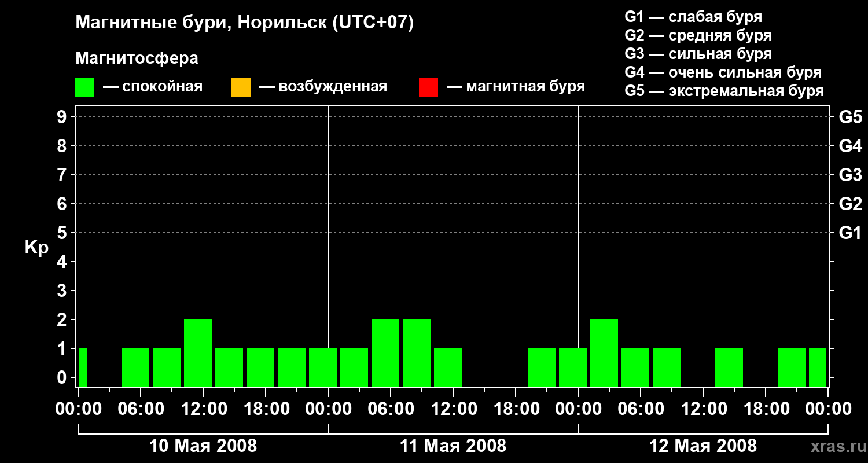Click the 'G3' label on the right axis
This screenshot has height=463, width=868.
(x=851, y=175)
